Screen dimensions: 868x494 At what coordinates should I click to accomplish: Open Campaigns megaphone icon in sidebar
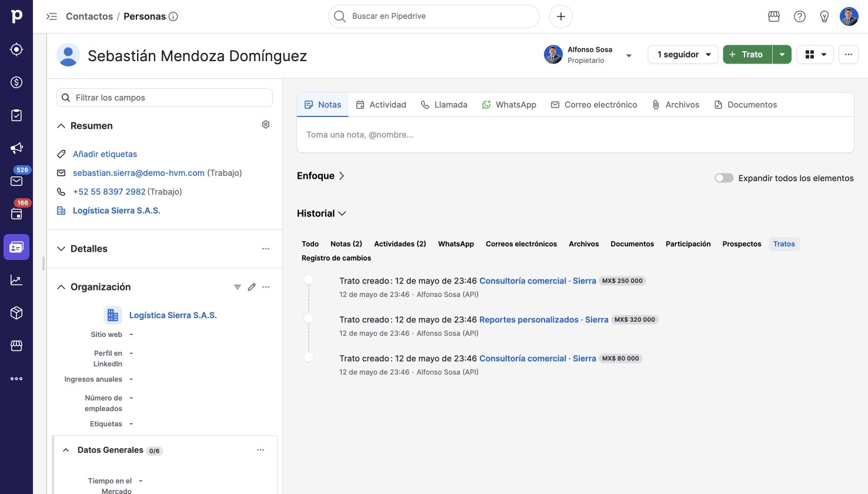16,148
